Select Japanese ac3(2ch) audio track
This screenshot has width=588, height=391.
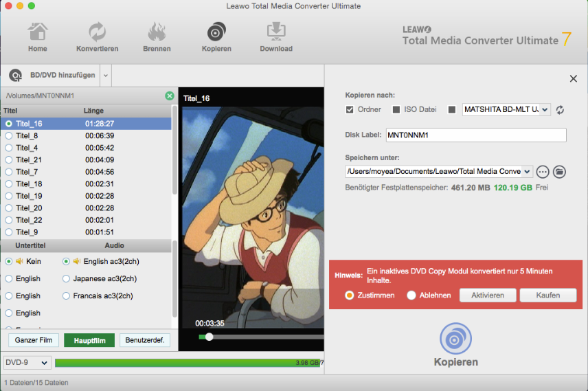click(x=66, y=278)
